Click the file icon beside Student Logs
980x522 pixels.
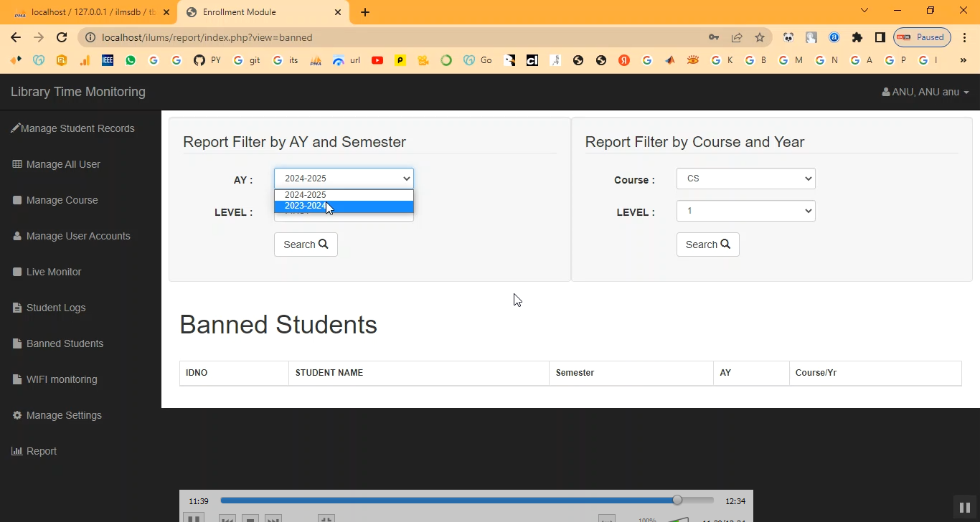coord(17,308)
